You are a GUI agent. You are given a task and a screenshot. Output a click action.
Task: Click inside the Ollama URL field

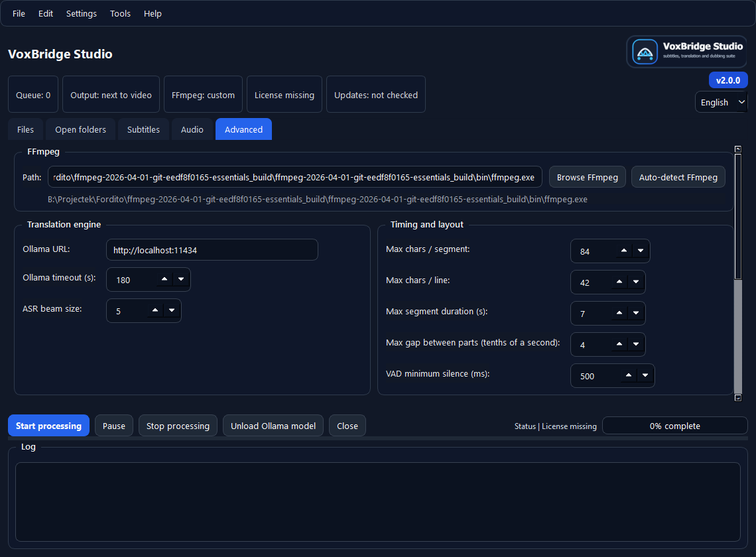click(212, 249)
